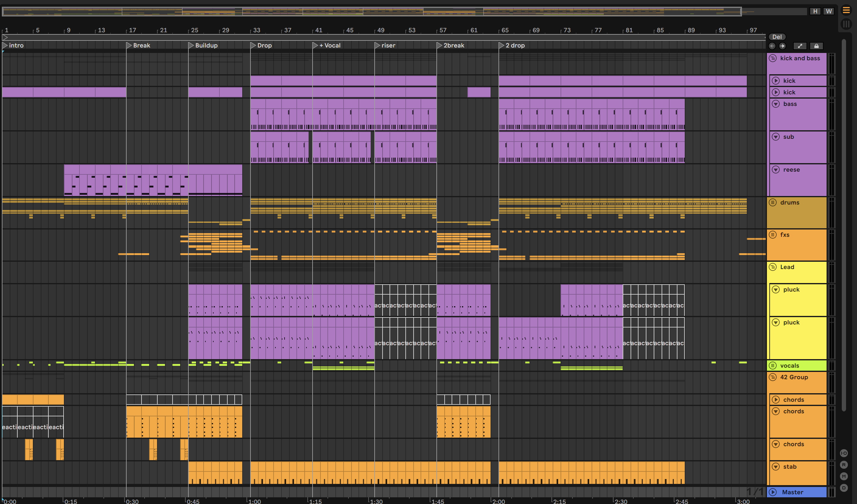Image resolution: width=857 pixels, height=504 pixels.
Task: Show the In/Out section with I-O button
Action: 844,453
